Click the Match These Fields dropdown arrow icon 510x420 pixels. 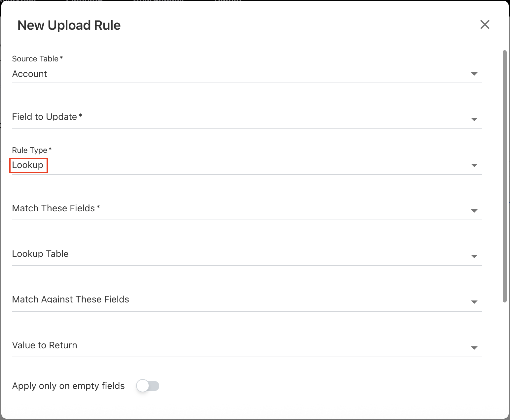click(x=474, y=211)
